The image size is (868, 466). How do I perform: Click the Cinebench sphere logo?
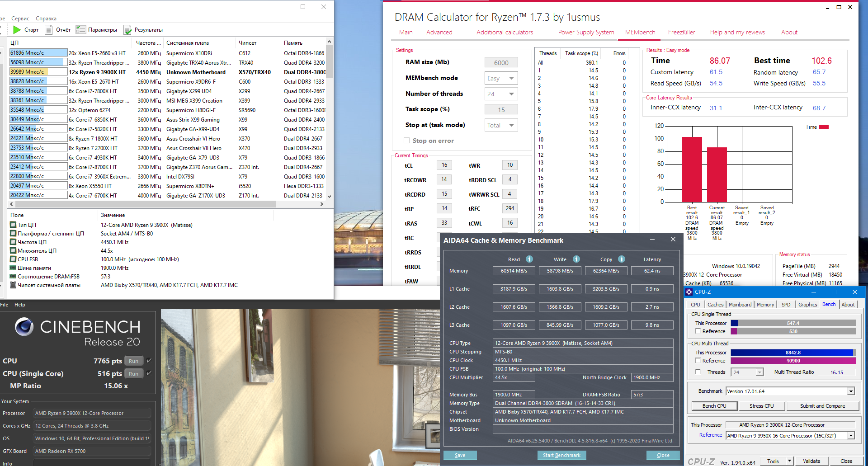coord(24,326)
